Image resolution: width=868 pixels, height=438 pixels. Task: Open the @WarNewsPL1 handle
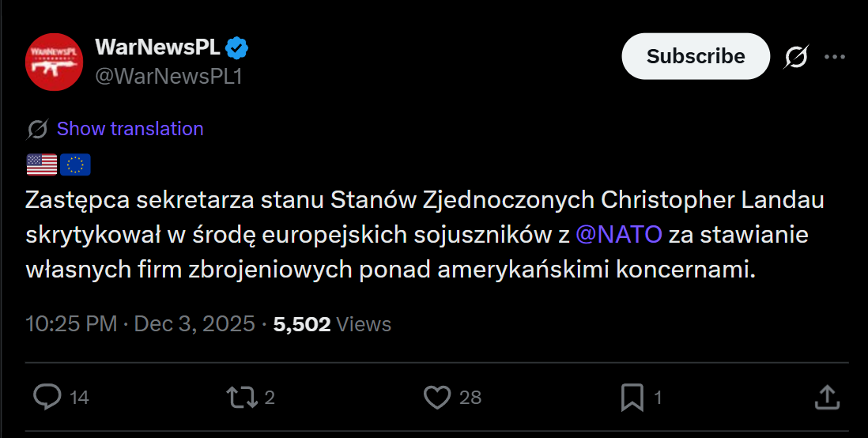tap(168, 76)
